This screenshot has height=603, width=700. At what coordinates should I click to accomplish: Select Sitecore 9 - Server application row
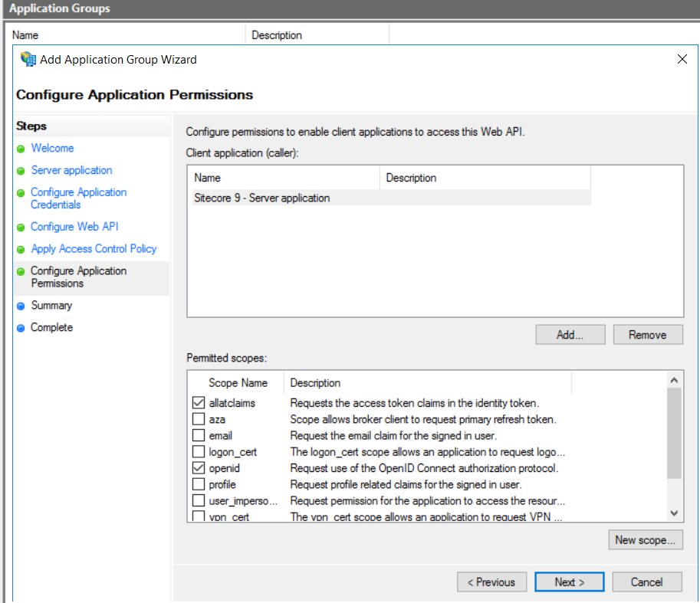click(x=262, y=198)
